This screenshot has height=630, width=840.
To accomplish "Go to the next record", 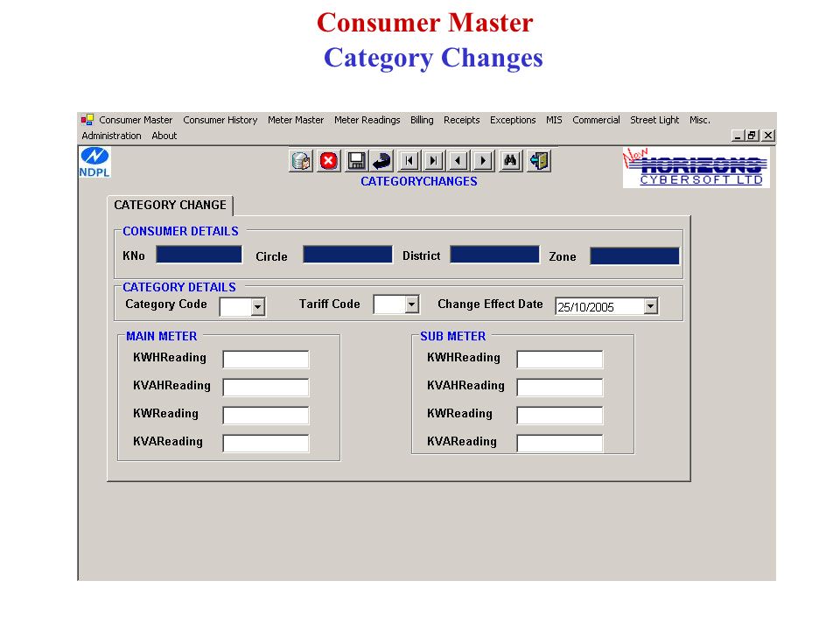I will pyautogui.click(x=483, y=161).
